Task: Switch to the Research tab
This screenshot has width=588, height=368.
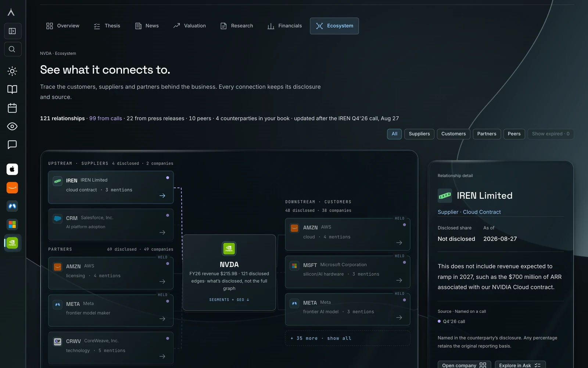Action: pyautogui.click(x=237, y=26)
